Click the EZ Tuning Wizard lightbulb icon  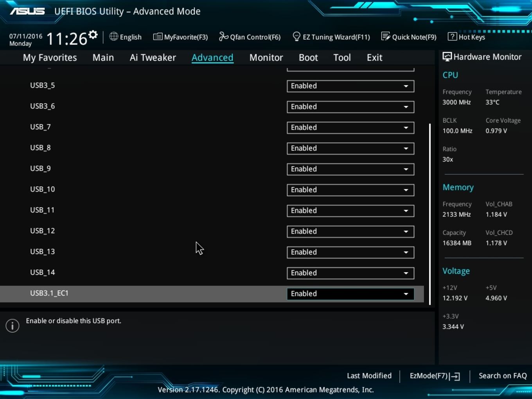click(297, 36)
